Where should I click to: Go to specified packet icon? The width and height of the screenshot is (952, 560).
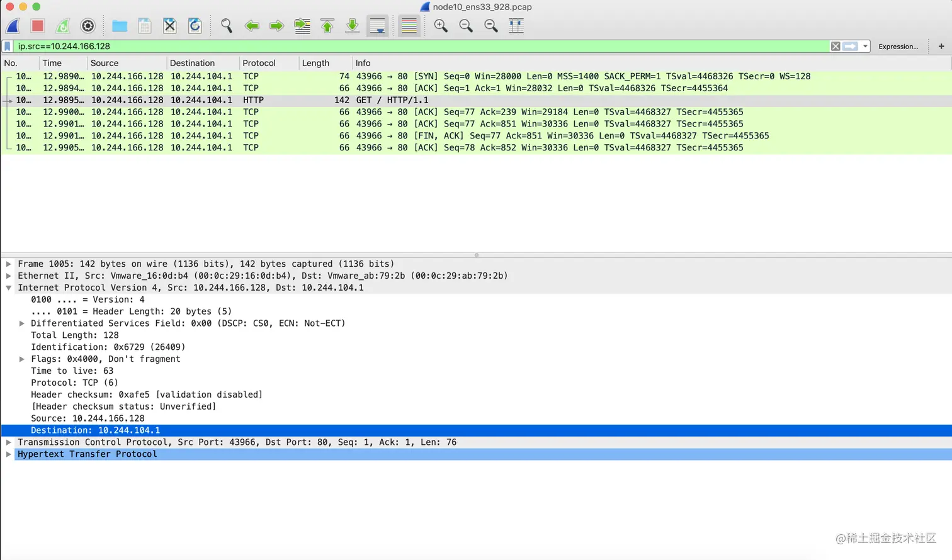click(x=302, y=26)
